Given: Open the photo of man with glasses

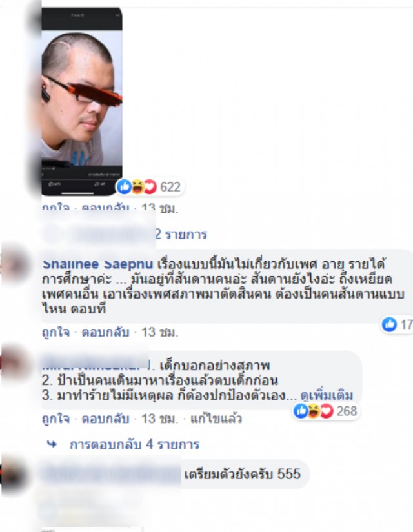Looking at the screenshot, I should [82, 101].
